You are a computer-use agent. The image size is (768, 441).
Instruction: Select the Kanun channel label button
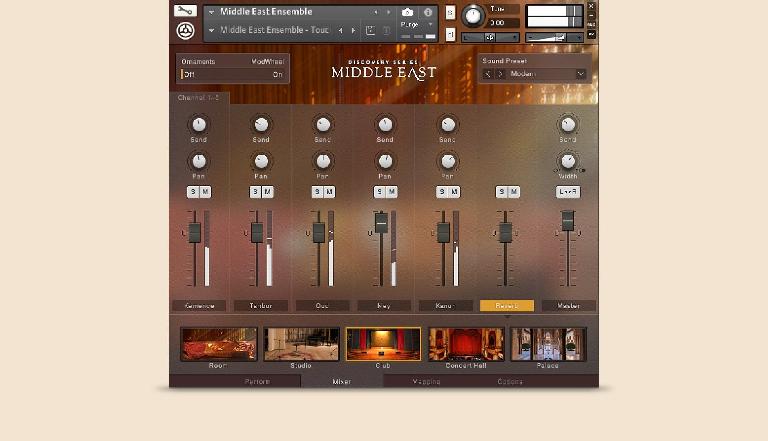coord(445,306)
